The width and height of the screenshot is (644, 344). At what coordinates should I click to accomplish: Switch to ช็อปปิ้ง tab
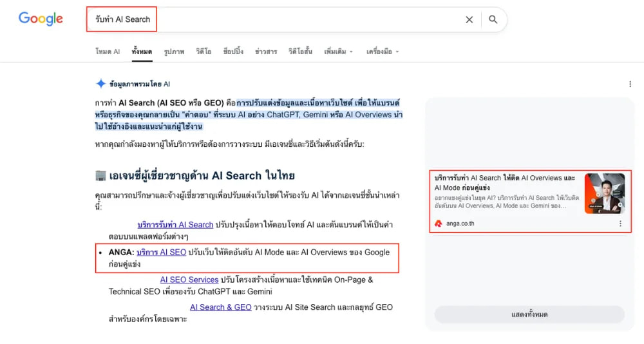[233, 52]
